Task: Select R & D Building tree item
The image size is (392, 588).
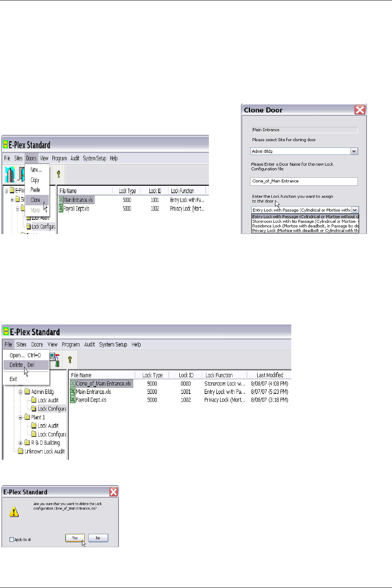Action: pyautogui.click(x=45, y=443)
